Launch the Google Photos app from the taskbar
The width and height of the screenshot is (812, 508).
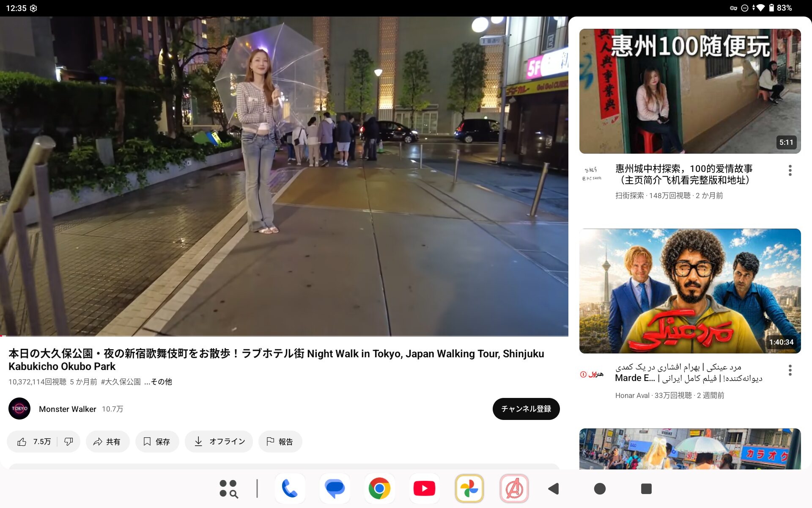(x=469, y=489)
